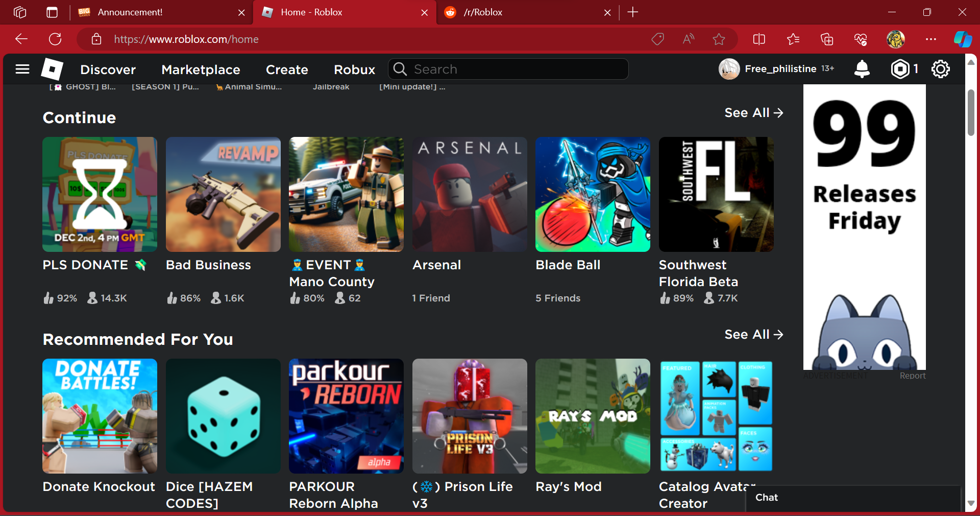Image resolution: width=980 pixels, height=516 pixels.
Task: Expand the Continue section with See All
Action: 753,113
